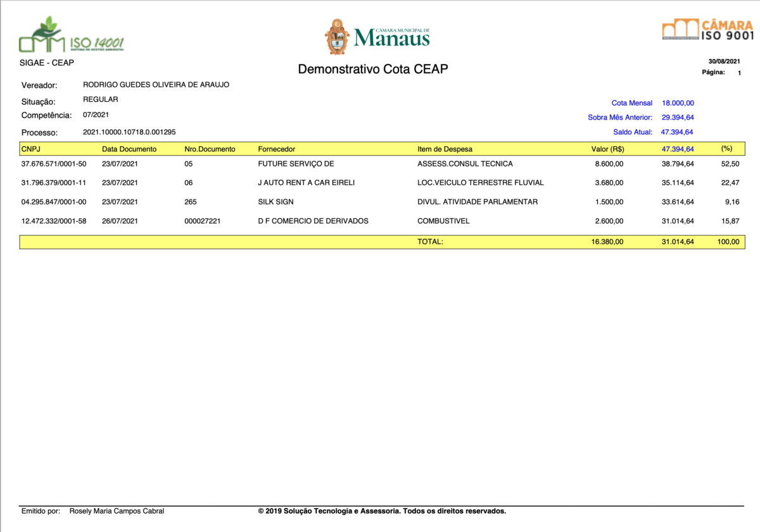Select expense item 'ASSESS.CONSUL TECNICA'

pyautogui.click(x=465, y=164)
